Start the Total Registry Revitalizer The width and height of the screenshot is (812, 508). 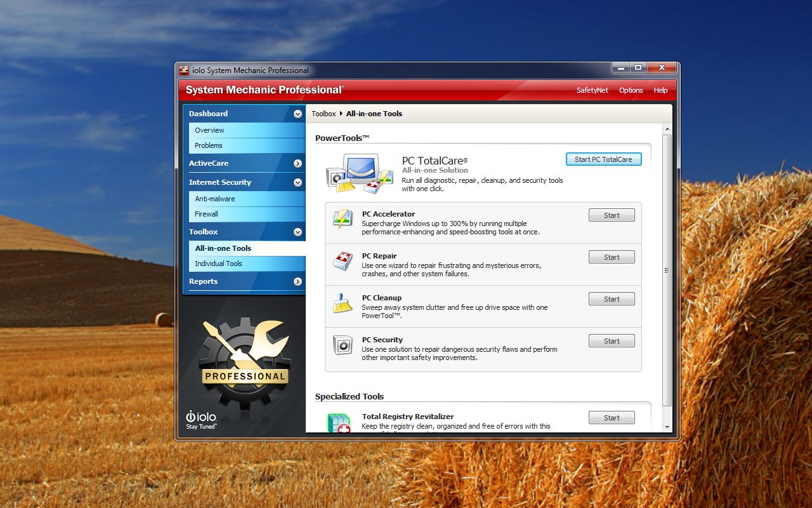click(612, 418)
